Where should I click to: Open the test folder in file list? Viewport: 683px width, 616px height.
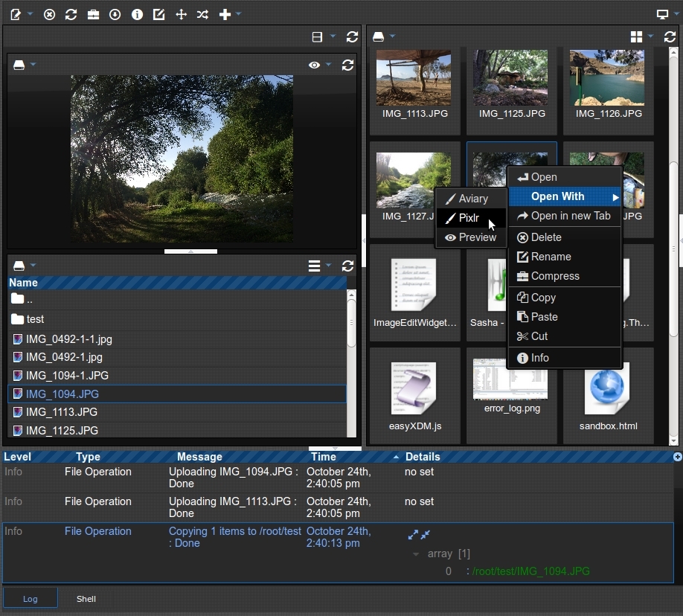click(x=35, y=319)
